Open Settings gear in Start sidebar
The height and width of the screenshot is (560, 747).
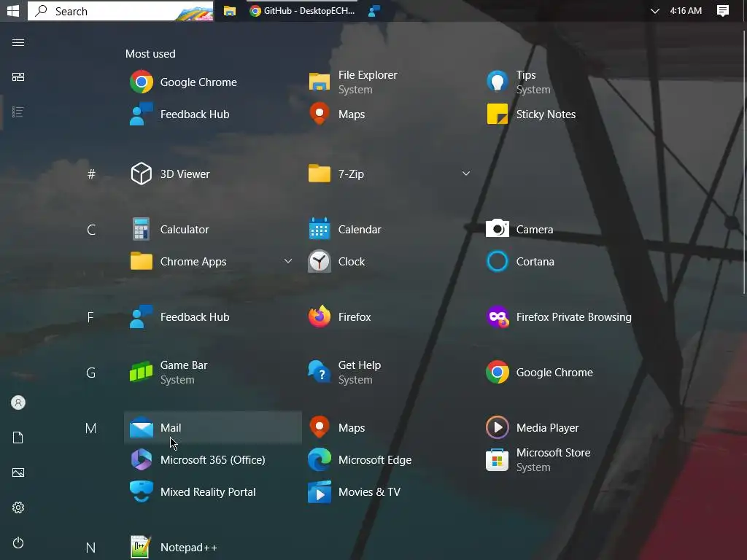(18, 507)
